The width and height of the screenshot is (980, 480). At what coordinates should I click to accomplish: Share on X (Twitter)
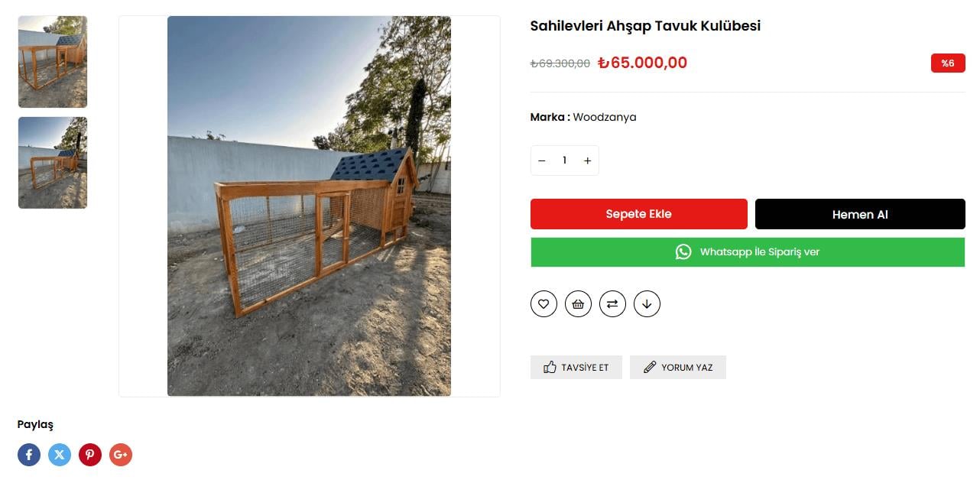point(60,455)
